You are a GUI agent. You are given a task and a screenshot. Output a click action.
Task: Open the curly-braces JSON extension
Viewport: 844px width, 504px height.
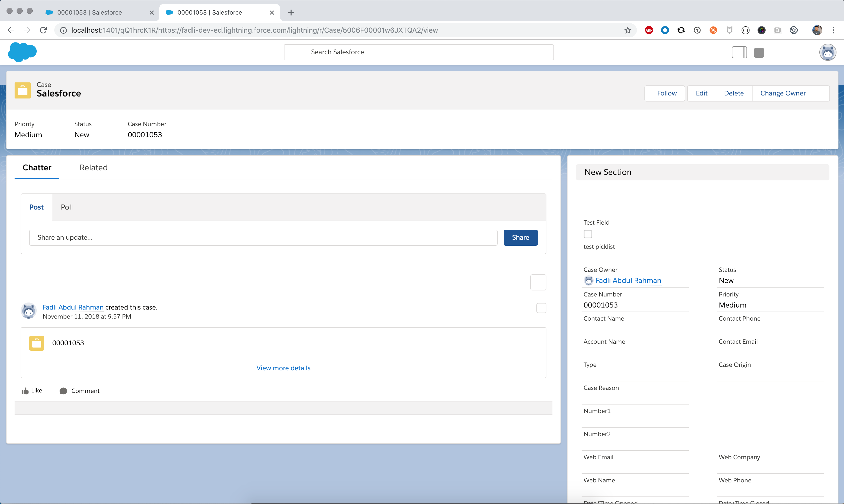point(745,30)
